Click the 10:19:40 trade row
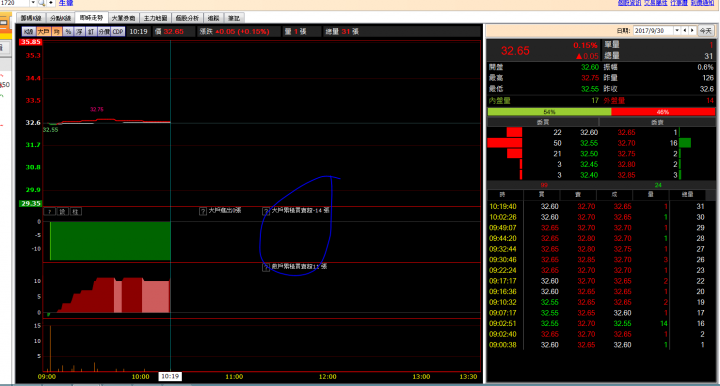 [x=600, y=207]
